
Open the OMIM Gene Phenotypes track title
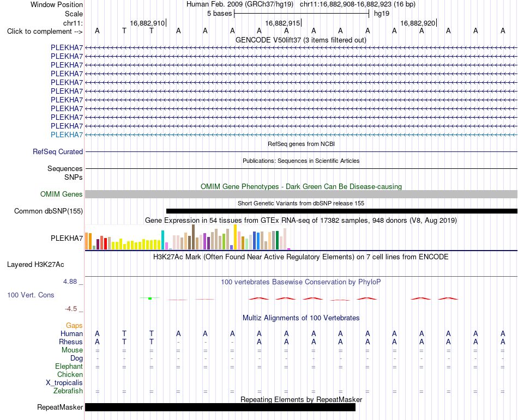click(x=301, y=186)
